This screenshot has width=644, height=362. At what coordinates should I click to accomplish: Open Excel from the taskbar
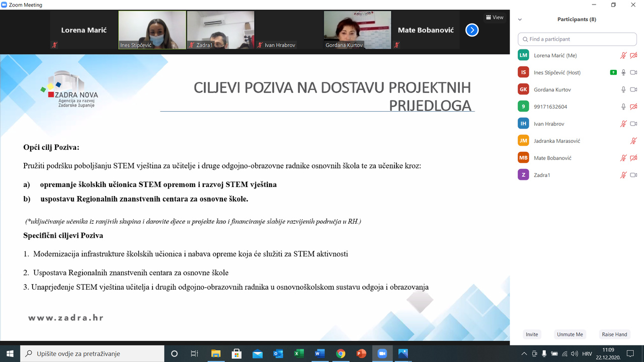click(x=299, y=353)
